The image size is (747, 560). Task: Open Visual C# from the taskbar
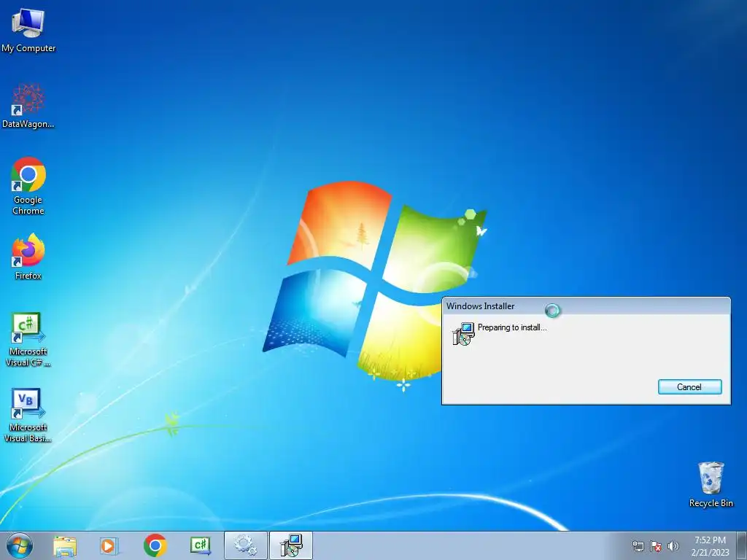[200, 545]
